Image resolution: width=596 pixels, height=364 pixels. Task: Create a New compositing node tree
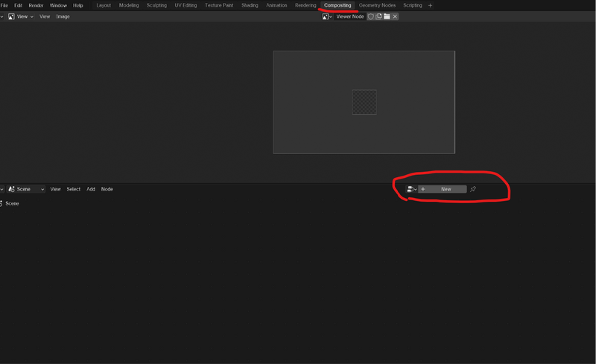click(443, 189)
